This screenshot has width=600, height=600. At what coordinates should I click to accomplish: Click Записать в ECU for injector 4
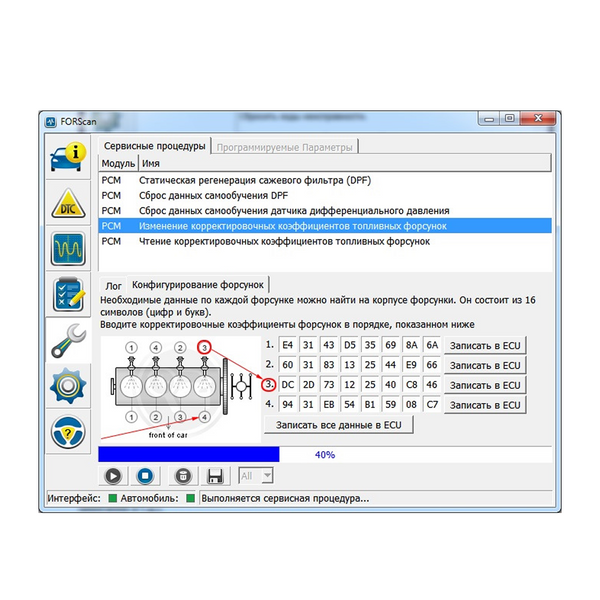click(485, 405)
